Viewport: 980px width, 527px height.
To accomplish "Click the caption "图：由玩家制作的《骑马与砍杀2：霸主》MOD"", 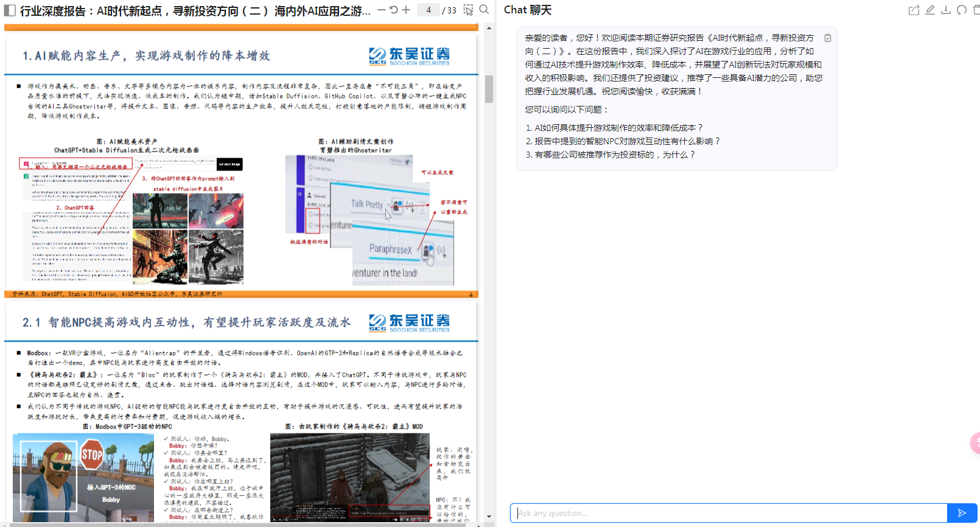I will pyautogui.click(x=354, y=427).
